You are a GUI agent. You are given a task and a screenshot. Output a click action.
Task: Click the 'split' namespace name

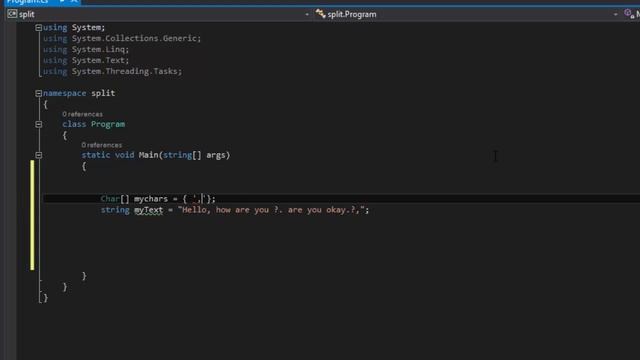[x=103, y=93]
